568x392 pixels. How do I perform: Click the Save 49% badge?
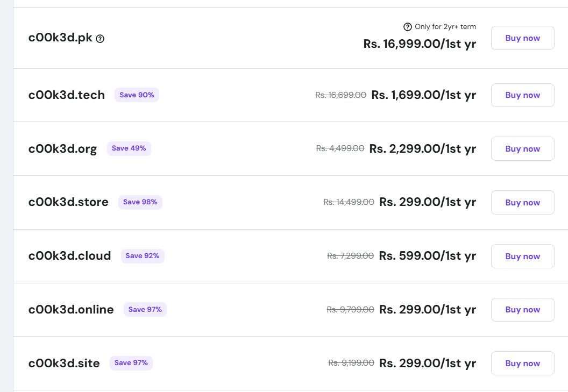[129, 148]
